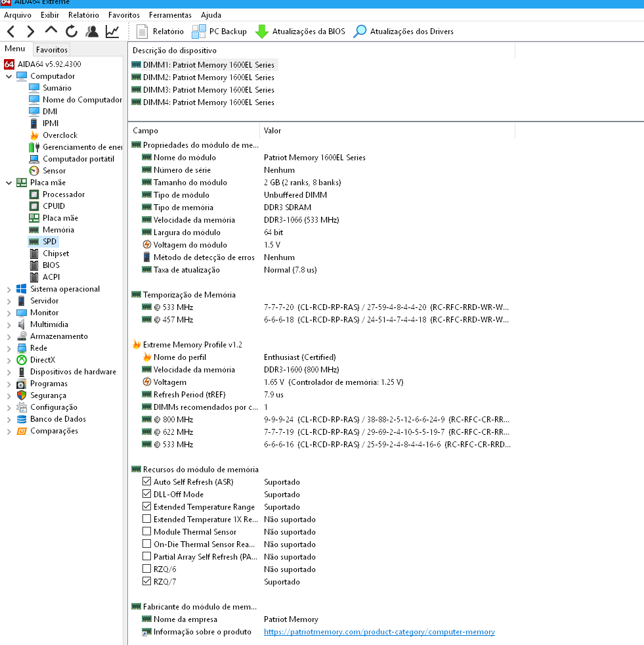Expand the Monitor tree node
Screen dimensions: 644x645
(x=9, y=313)
